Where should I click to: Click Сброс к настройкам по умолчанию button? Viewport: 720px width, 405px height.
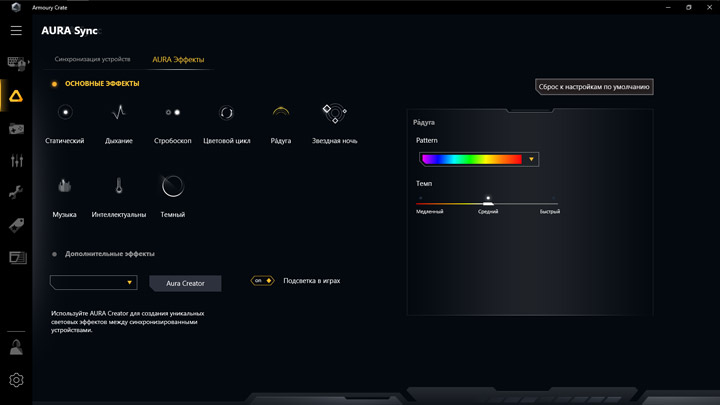click(594, 87)
